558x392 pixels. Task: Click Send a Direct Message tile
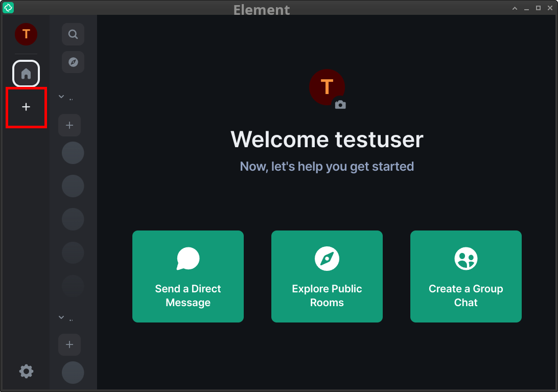tap(188, 276)
